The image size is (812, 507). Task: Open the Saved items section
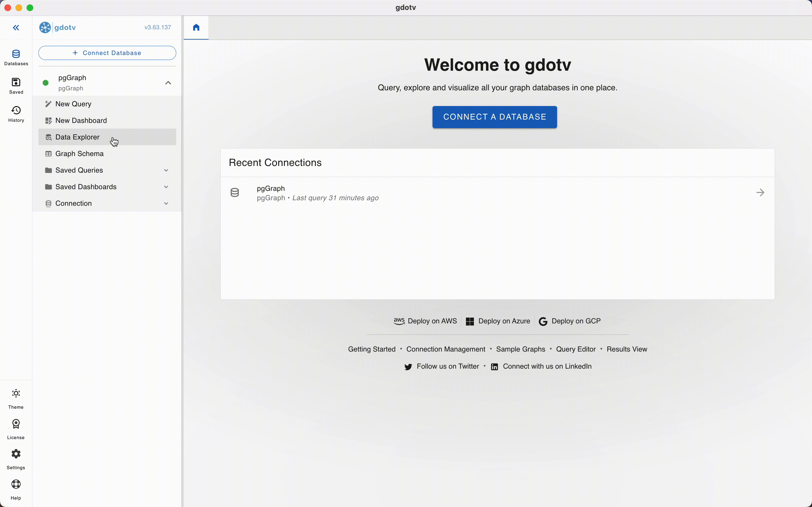pos(16,86)
